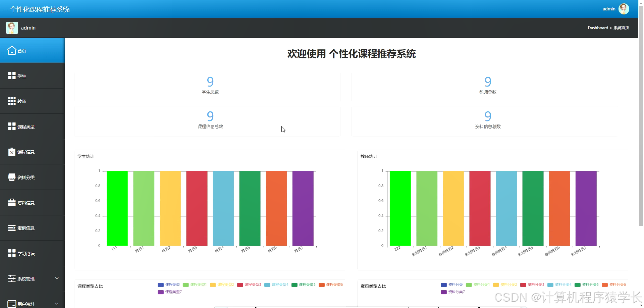The image size is (644, 308).
Task: Expand the 系统管理 menu chevron
Action: tap(57, 278)
